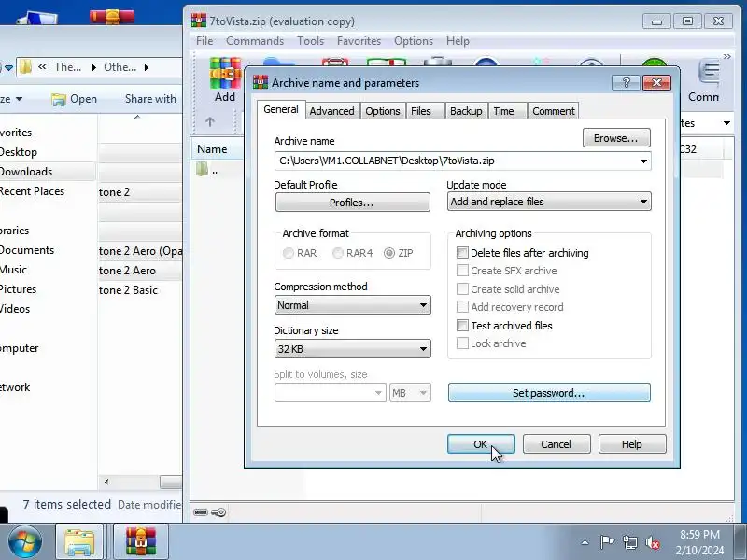Enable Test archived files checkbox
The width and height of the screenshot is (747, 560).
[462, 325]
